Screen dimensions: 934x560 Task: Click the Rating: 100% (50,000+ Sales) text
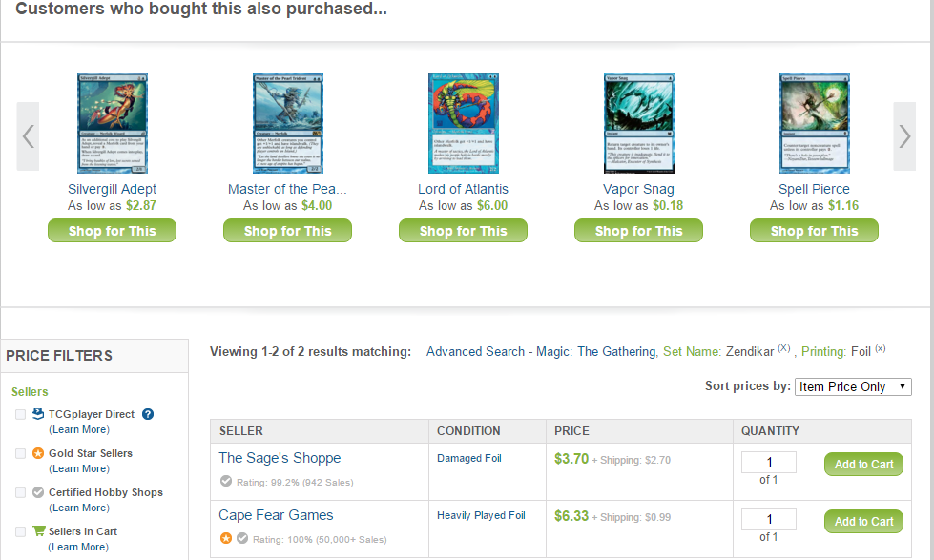320,539
